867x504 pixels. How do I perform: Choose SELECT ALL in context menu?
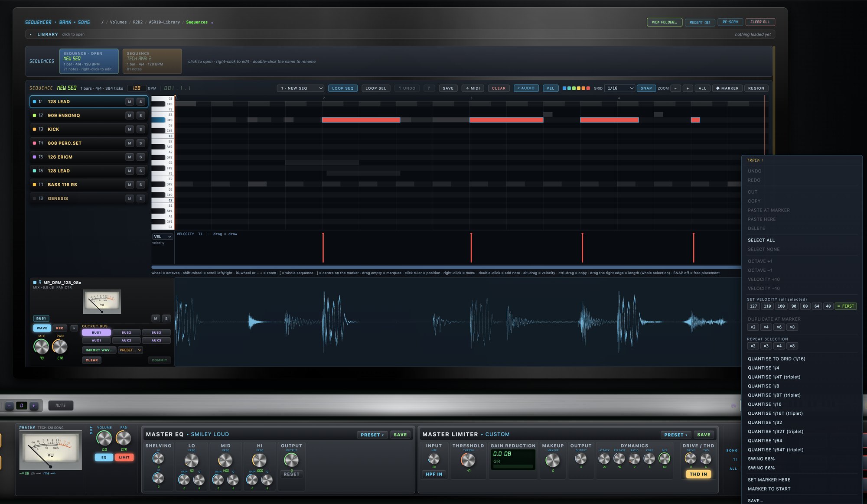point(761,240)
